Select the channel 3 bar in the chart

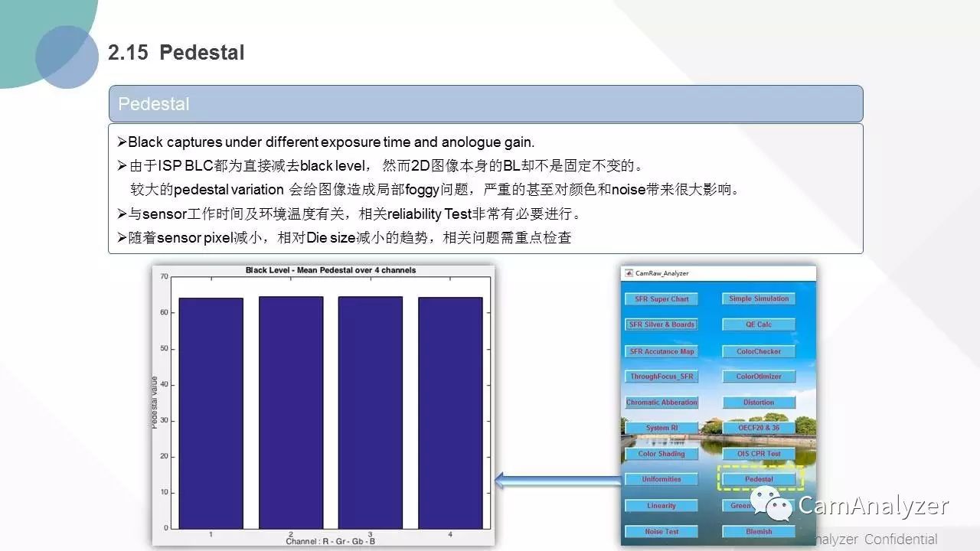[x=371, y=412]
